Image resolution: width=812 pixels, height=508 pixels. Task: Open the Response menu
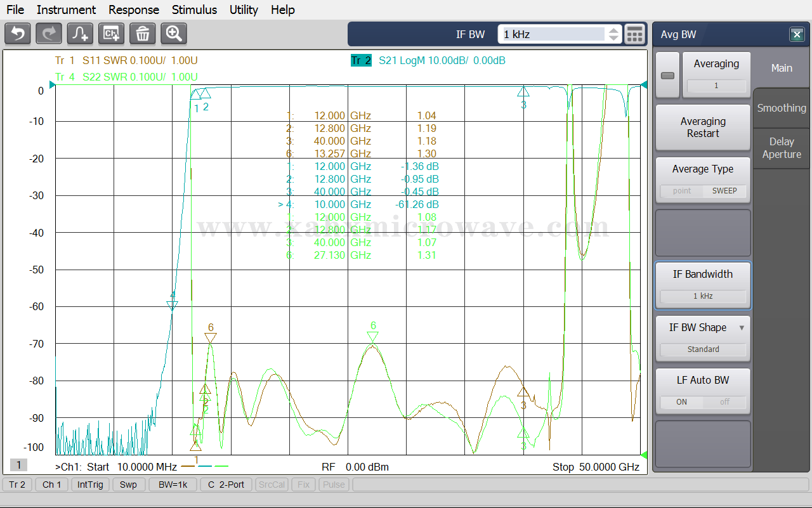tap(134, 10)
